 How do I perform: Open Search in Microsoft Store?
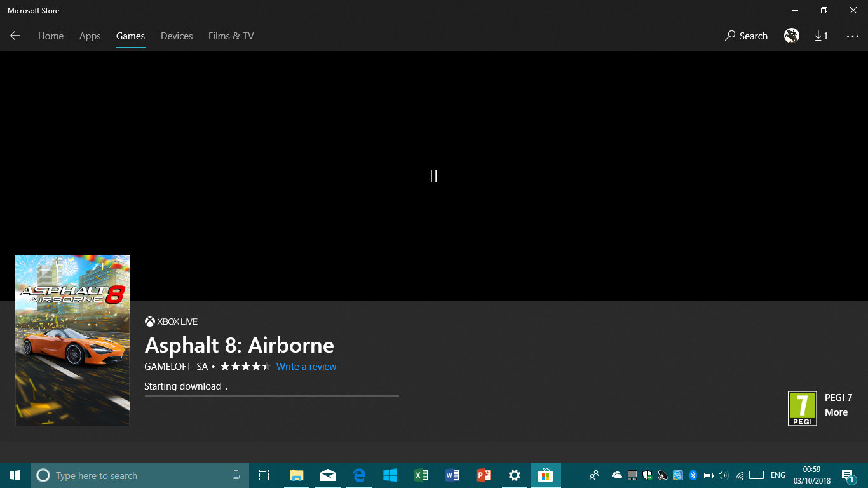click(x=746, y=36)
